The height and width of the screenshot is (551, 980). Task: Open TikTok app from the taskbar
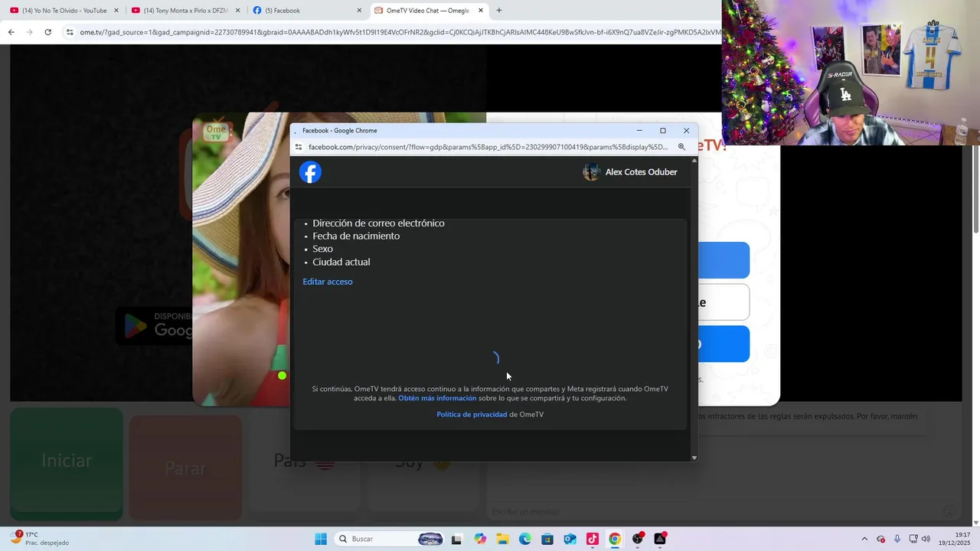(x=593, y=539)
